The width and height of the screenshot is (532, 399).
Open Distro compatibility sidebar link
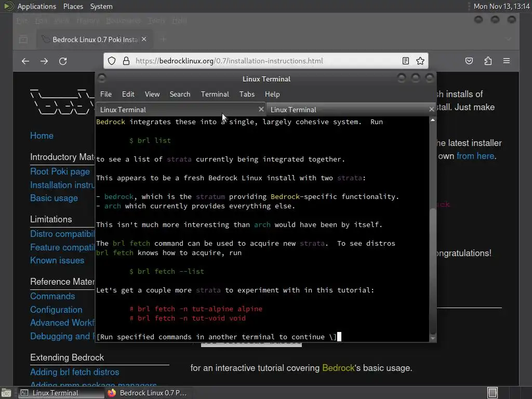coord(62,234)
